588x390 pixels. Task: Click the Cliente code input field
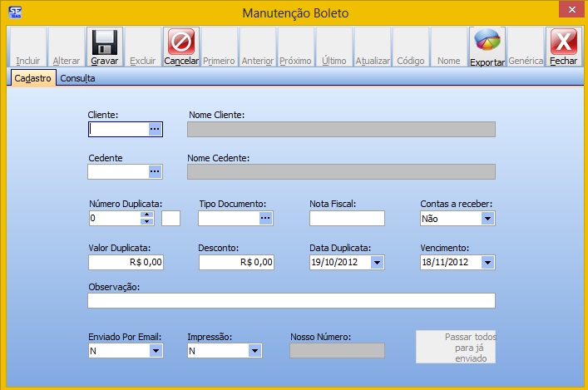tap(119, 129)
